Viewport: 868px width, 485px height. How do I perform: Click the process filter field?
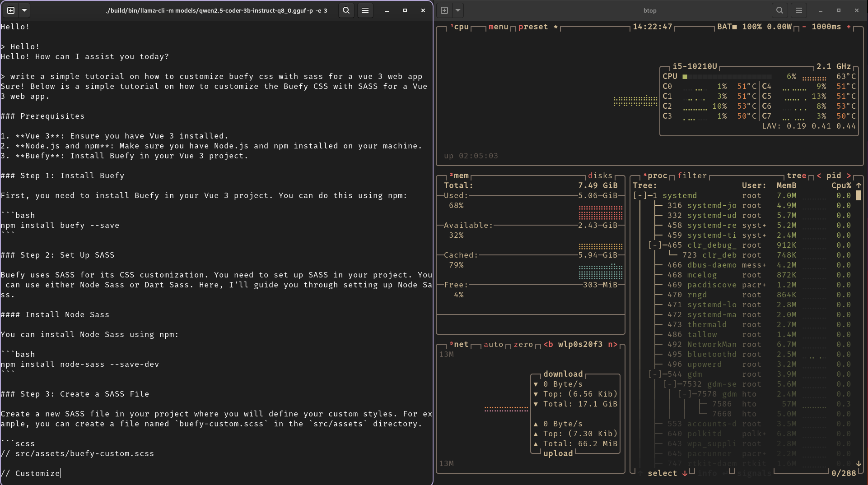click(x=692, y=176)
